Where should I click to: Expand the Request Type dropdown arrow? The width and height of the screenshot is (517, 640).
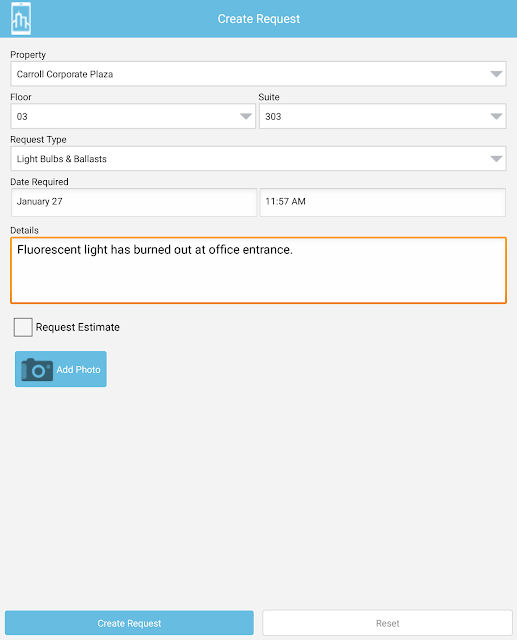[496, 159]
